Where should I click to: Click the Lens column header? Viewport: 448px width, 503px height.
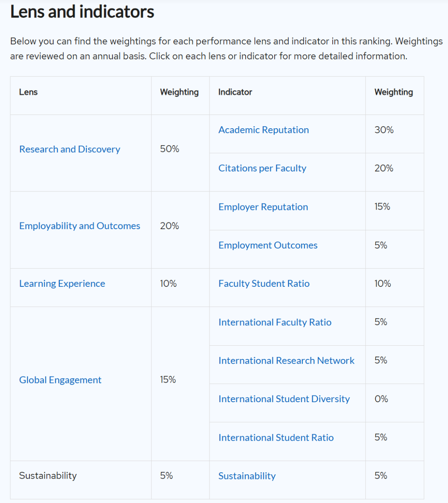[28, 92]
